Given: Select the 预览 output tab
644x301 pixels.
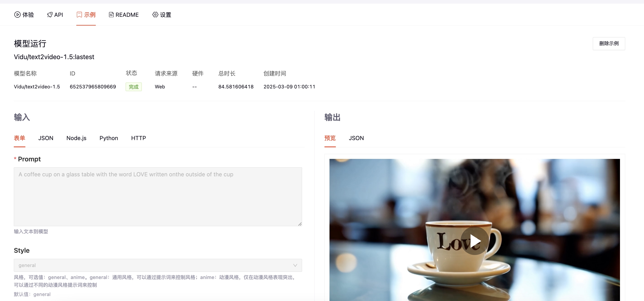Looking at the screenshot, I should tap(330, 138).
